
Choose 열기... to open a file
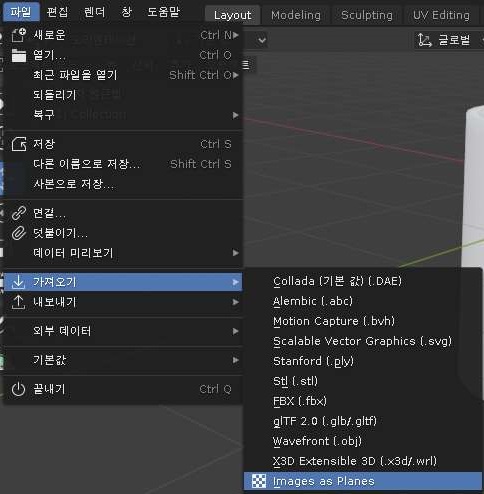(123, 55)
